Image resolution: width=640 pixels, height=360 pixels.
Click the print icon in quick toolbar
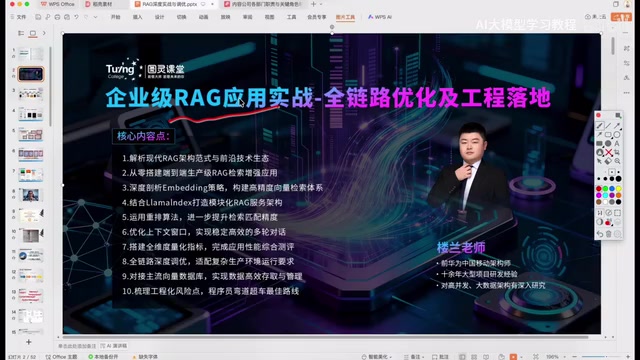tap(57, 17)
